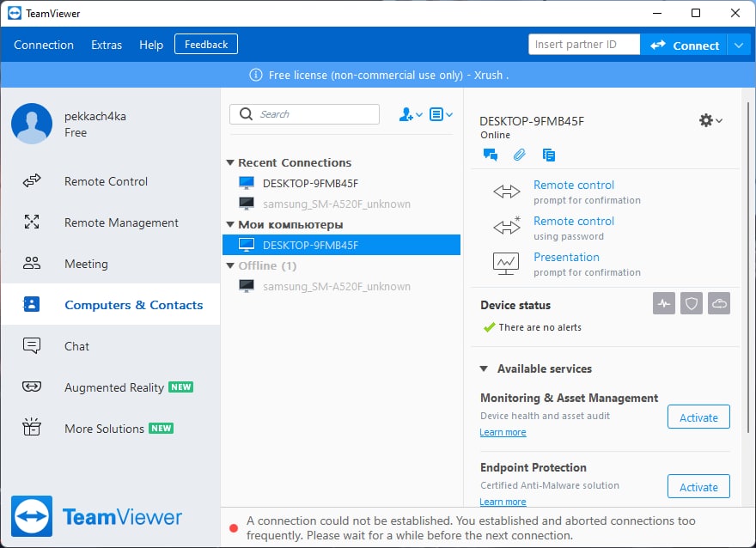Open the Remote Control sidebar section
The image size is (756, 548).
pyautogui.click(x=110, y=181)
